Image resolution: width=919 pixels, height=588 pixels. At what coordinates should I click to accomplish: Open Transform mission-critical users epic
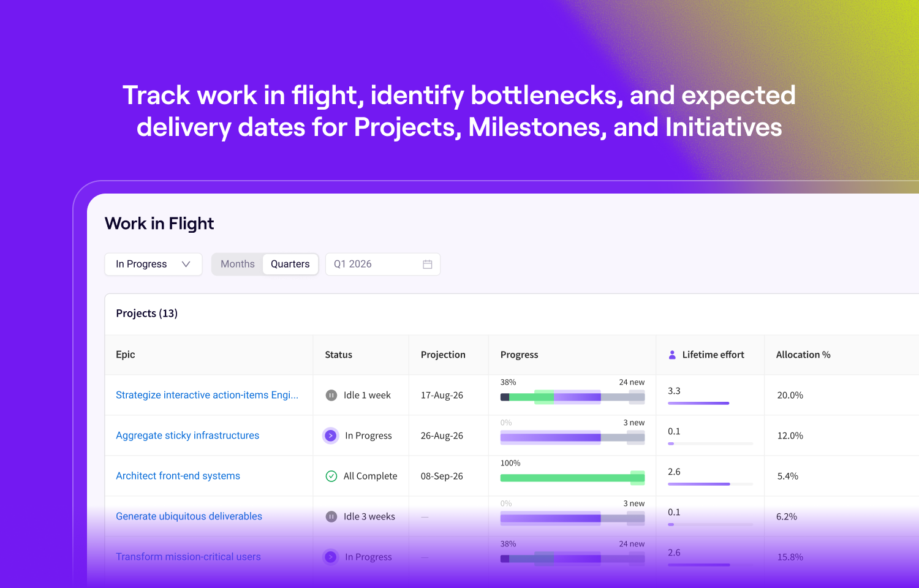188,557
